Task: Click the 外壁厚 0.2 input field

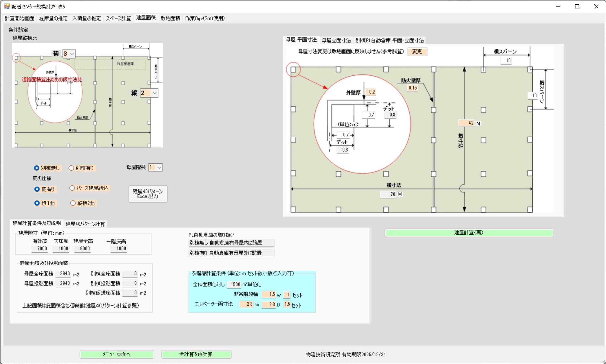Action: (x=371, y=92)
